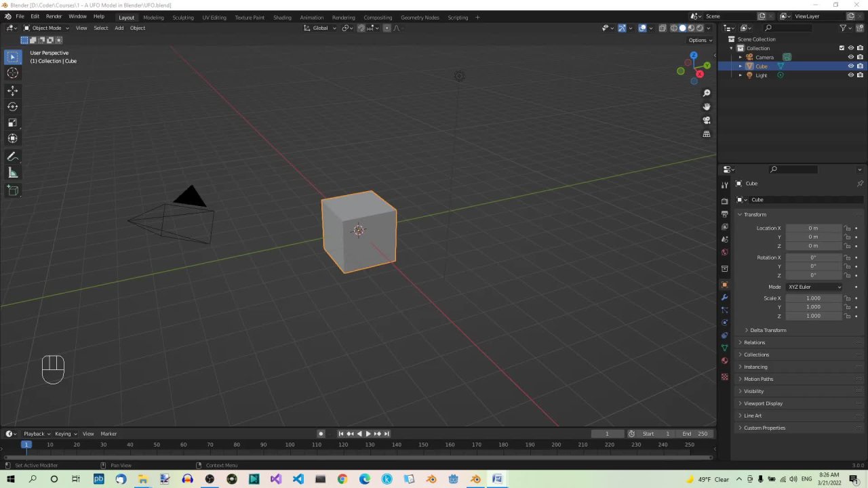Switch to orthographic grid view icon
868x488 pixels.
coord(707,134)
